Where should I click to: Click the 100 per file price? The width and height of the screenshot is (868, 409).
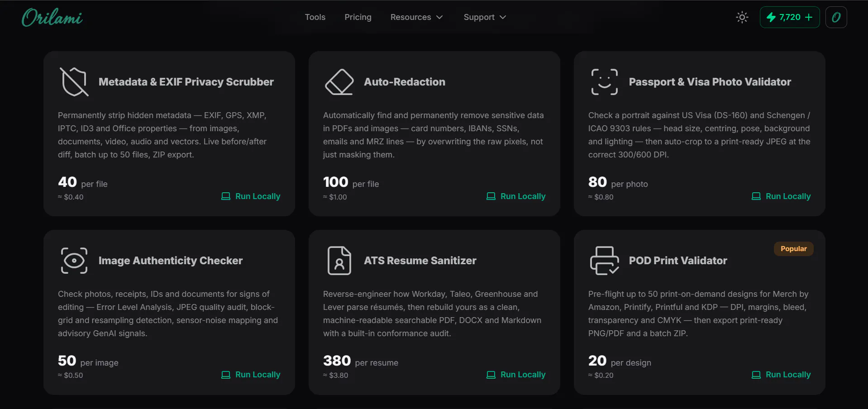point(351,182)
